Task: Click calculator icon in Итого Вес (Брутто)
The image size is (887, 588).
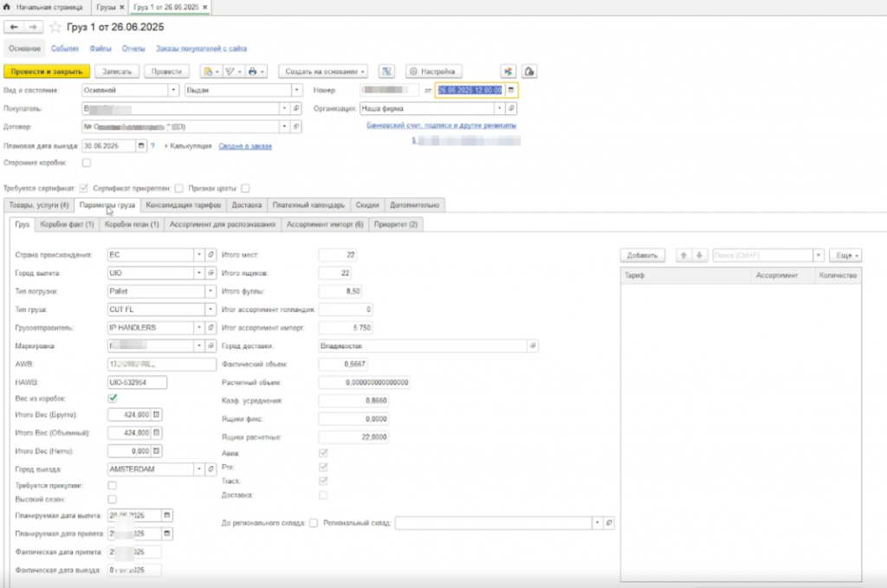Action: coord(156,415)
